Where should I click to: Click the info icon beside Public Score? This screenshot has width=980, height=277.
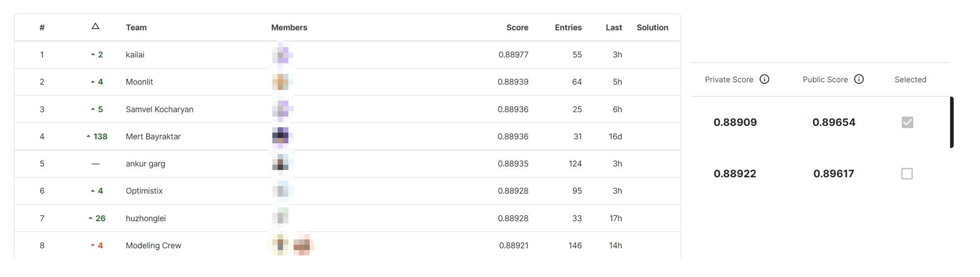(x=859, y=79)
